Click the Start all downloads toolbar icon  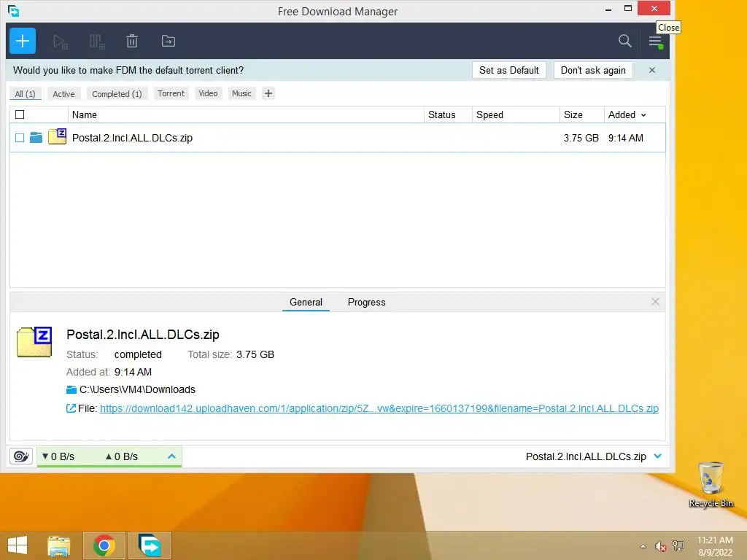click(x=61, y=42)
